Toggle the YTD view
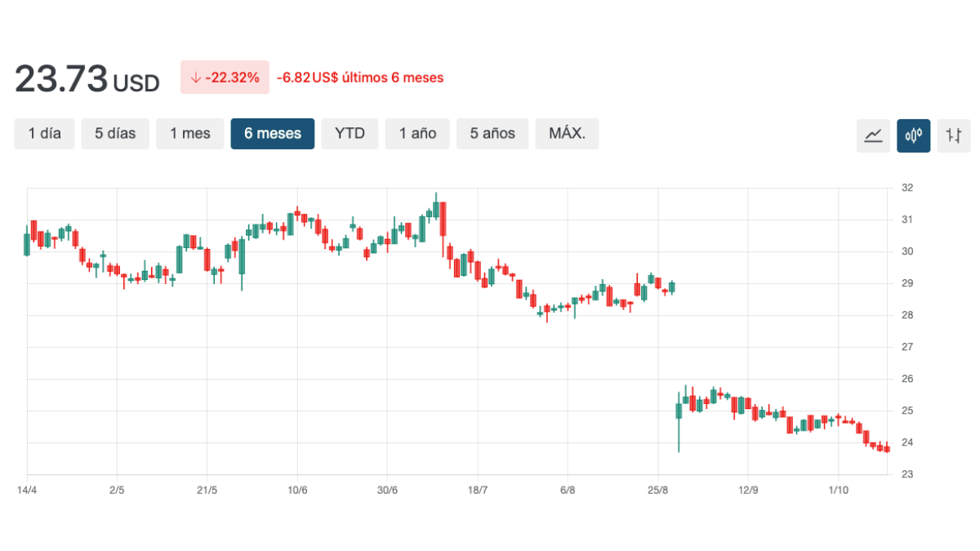 pos(350,133)
